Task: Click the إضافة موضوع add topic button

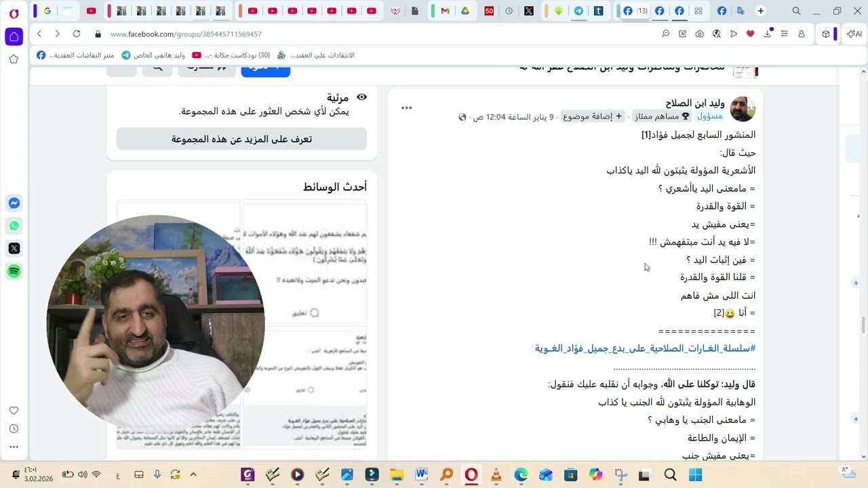Action: click(592, 117)
